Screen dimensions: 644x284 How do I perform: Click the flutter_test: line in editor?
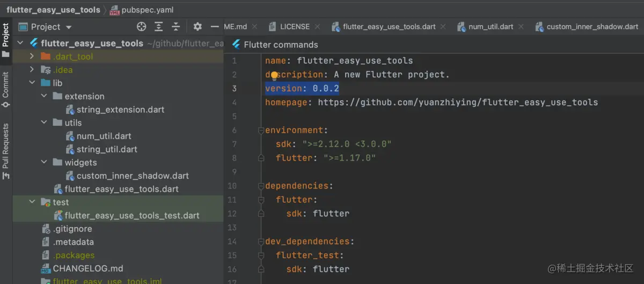click(x=310, y=256)
